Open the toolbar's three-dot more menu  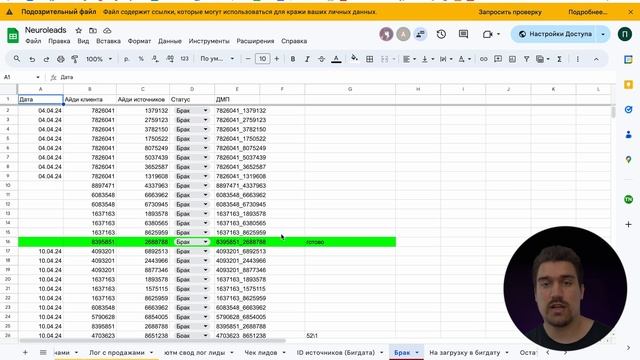(578, 59)
